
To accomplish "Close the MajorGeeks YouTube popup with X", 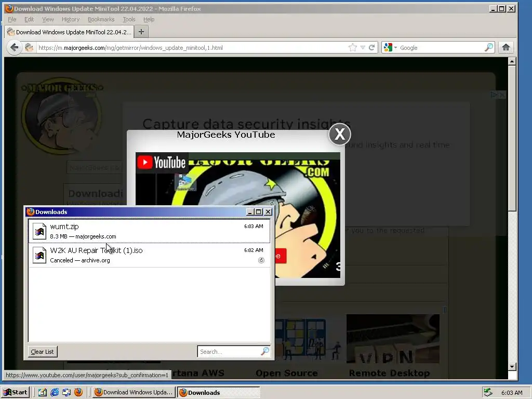I will pyautogui.click(x=340, y=134).
